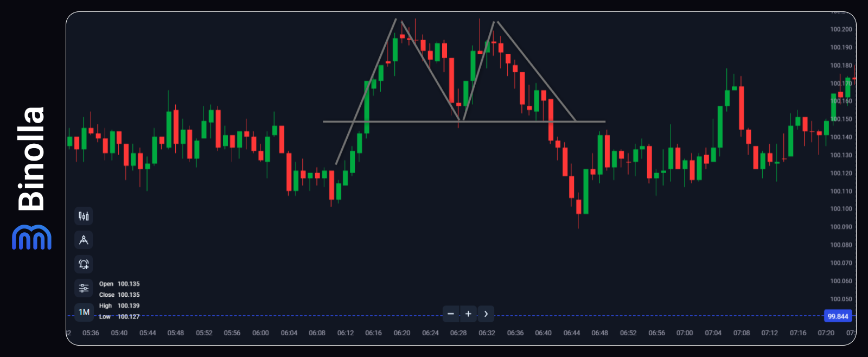Click the Binolla logo
This screenshot has height=357, width=868.
tap(31, 177)
